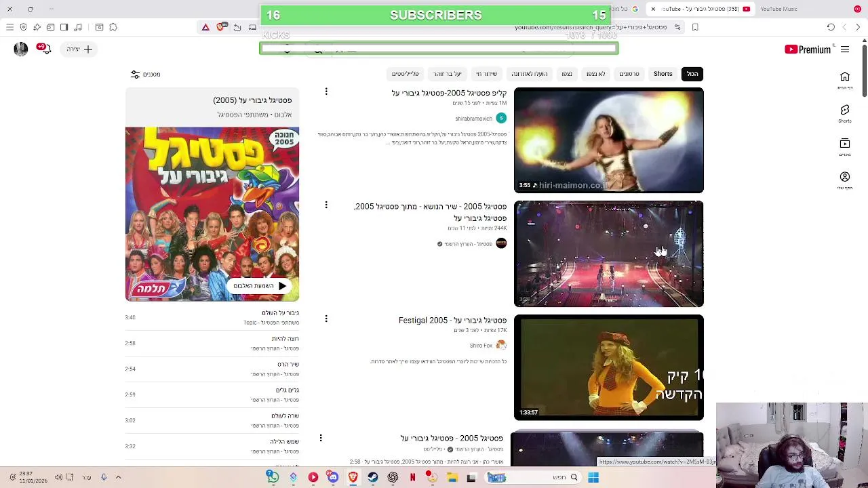Open more options for the 'קליפ פסטיגל 2005' video
868x488 pixels.
click(326, 91)
